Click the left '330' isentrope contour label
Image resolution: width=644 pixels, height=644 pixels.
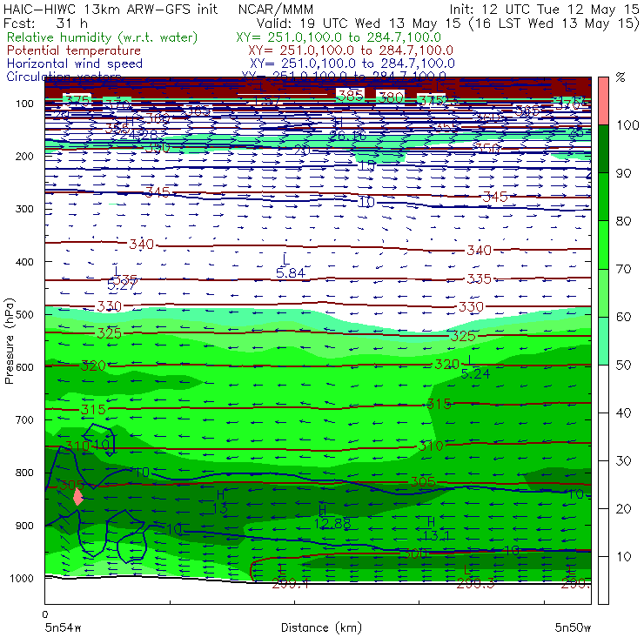click(110, 306)
